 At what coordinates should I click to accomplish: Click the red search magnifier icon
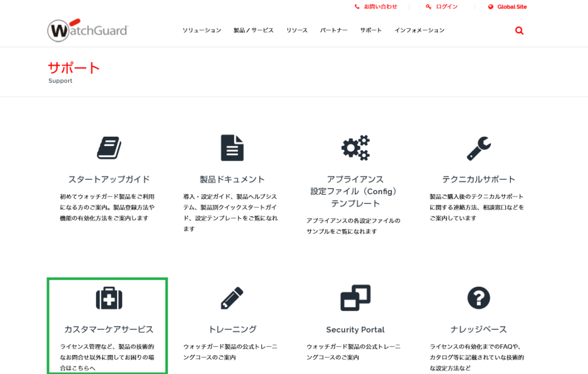tap(519, 30)
